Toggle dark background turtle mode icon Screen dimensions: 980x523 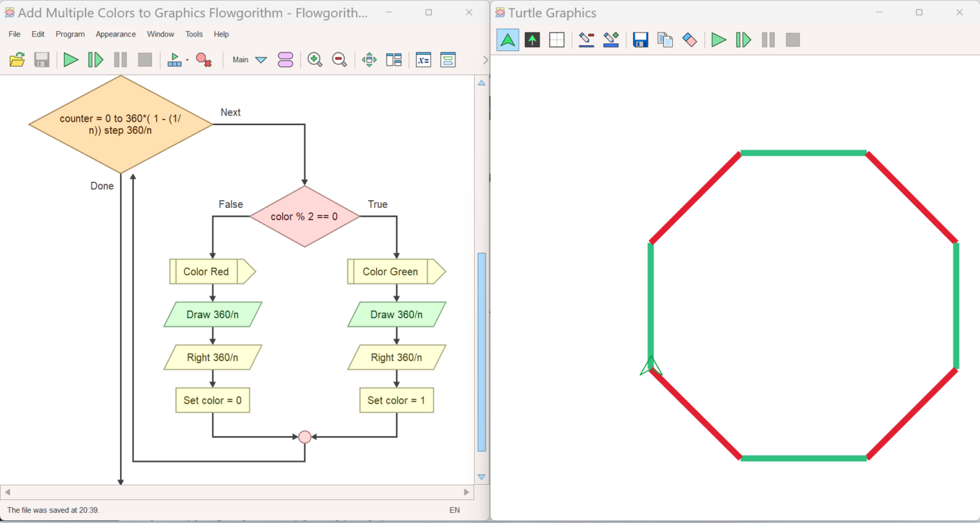pyautogui.click(x=532, y=40)
